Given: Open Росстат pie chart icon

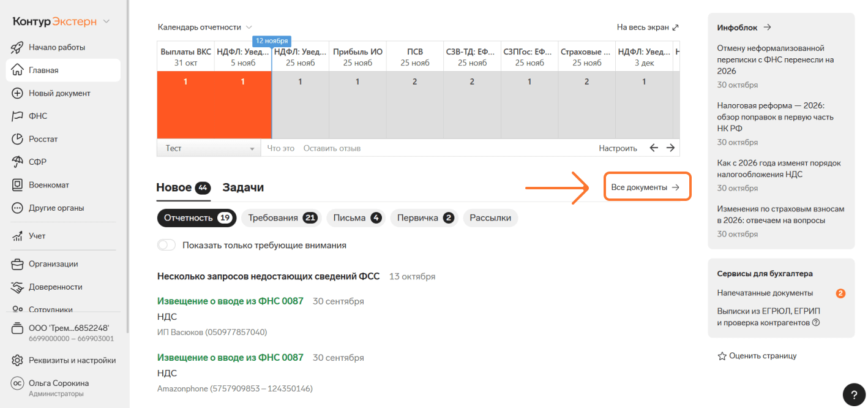Looking at the screenshot, I should click(18, 139).
